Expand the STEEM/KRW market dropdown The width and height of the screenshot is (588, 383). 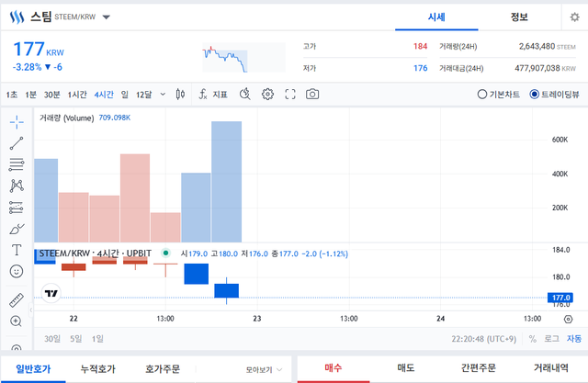[107, 17]
